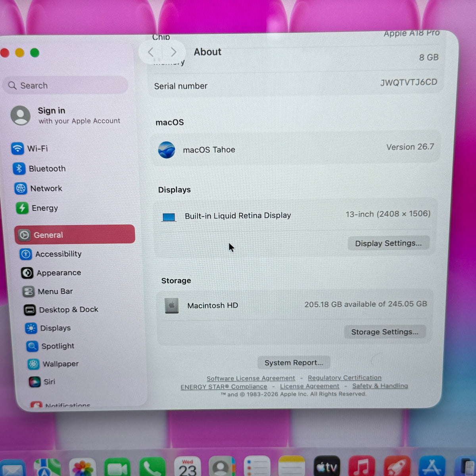Click the Version 26.7 text
Image resolution: width=476 pixels, height=476 pixels.
point(410,147)
